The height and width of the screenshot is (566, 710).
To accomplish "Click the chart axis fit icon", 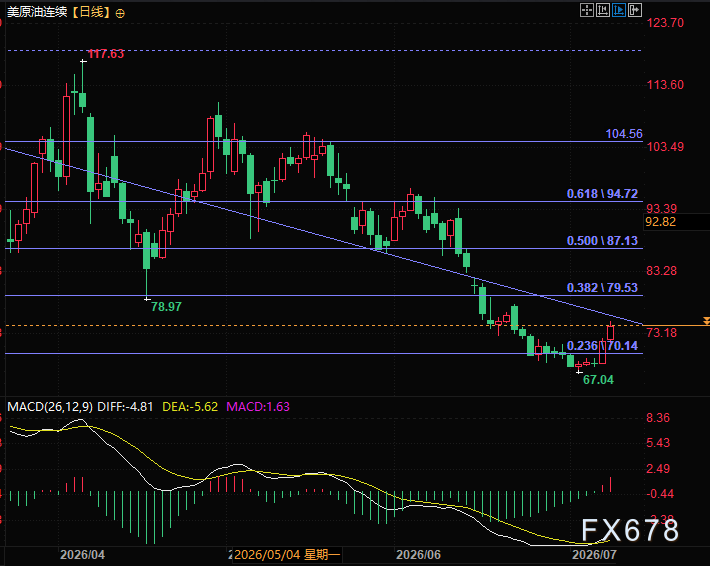I will pos(603,10).
